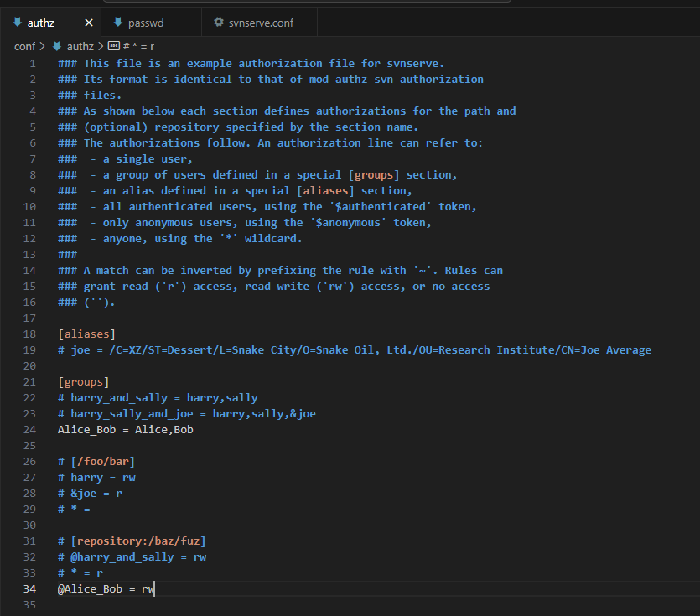This screenshot has width=700, height=616.
Task: Click the file icon on the passwd tab
Action: pos(118,23)
